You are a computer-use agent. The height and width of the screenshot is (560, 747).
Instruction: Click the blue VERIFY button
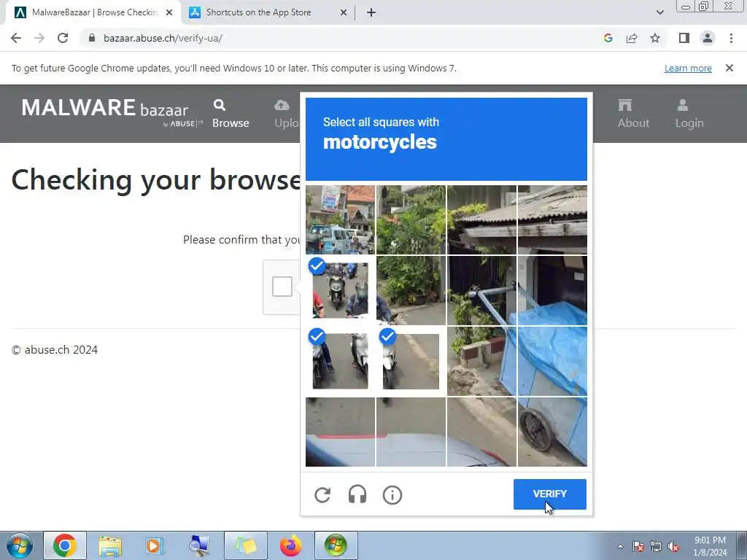(x=550, y=494)
